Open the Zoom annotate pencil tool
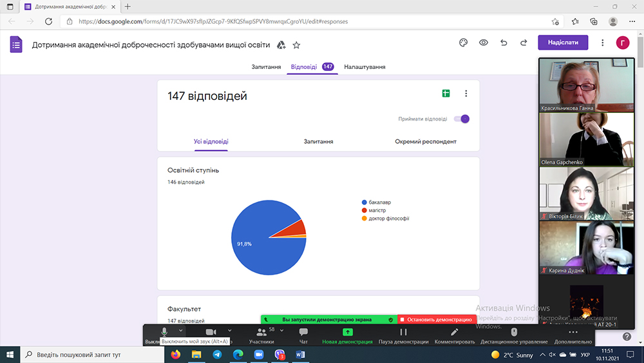 pos(454,335)
